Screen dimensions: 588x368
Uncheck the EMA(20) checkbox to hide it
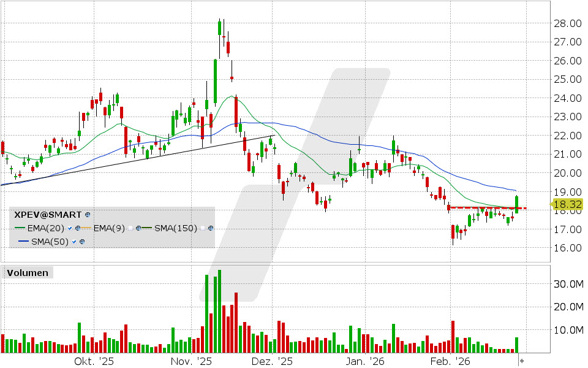click(x=69, y=228)
